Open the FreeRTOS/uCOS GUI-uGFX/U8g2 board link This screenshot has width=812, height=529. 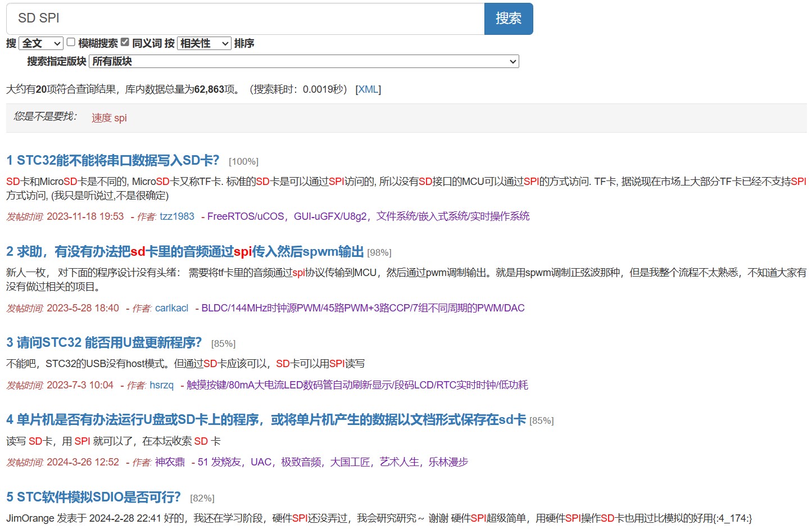point(369,216)
